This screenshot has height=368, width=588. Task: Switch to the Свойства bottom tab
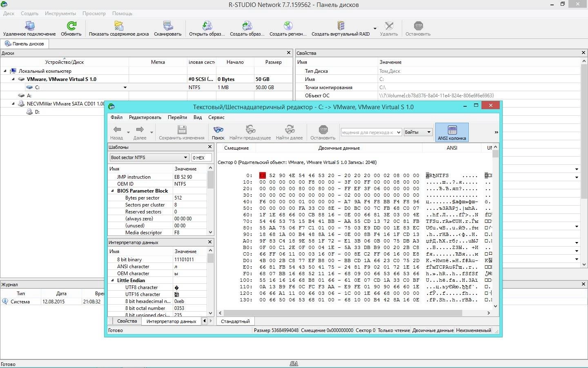coord(127,321)
